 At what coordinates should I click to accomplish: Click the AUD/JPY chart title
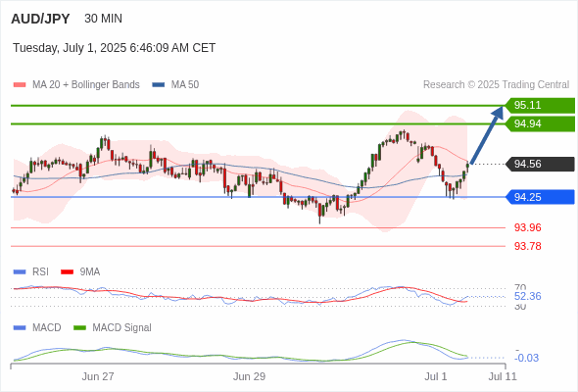[x=40, y=19]
